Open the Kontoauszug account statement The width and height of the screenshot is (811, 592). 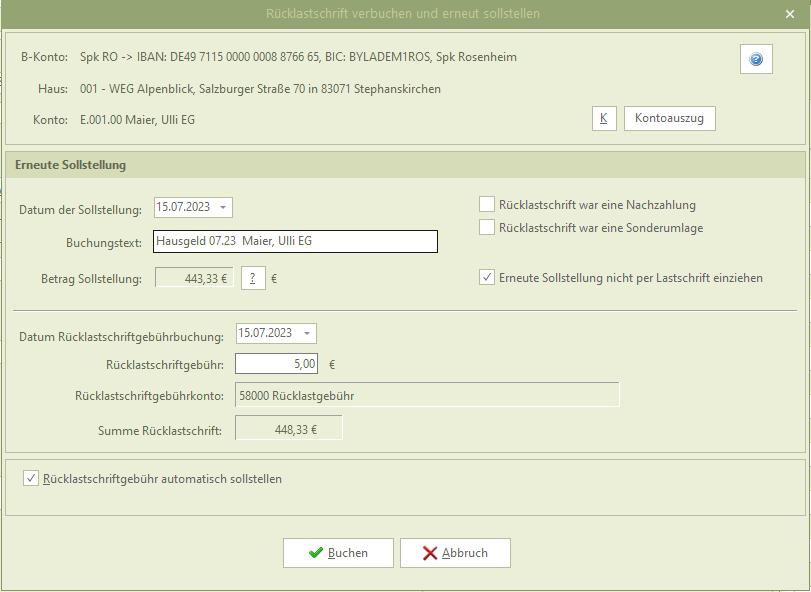(x=669, y=119)
